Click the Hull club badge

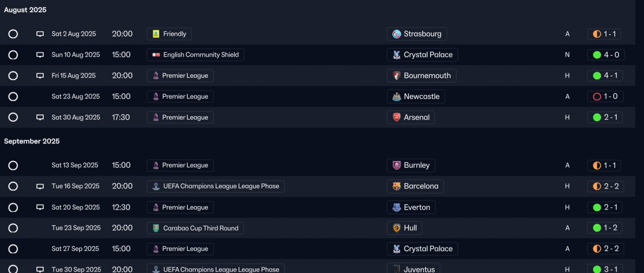397,228
